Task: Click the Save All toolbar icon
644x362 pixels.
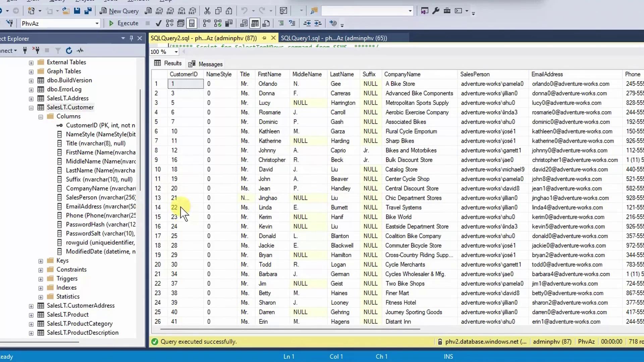Action: pos(88,11)
